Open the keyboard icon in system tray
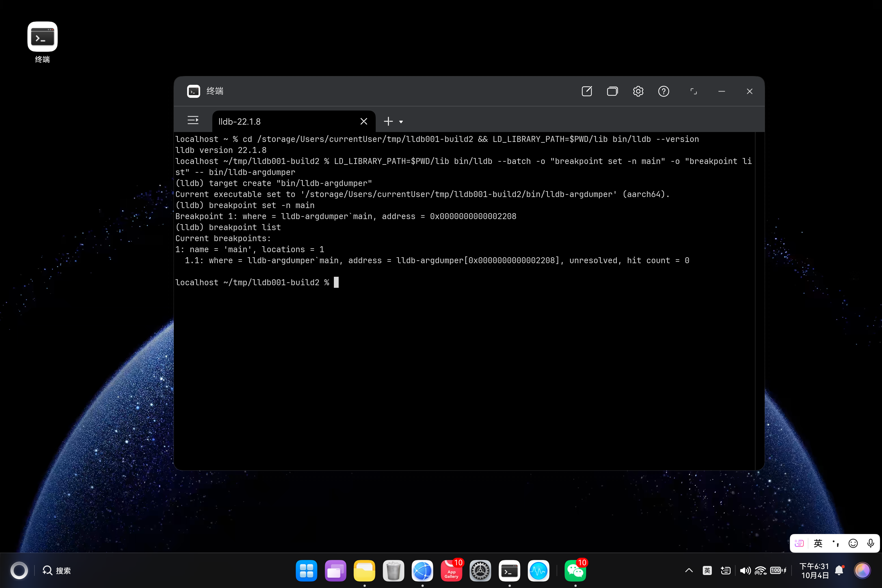 726,570
